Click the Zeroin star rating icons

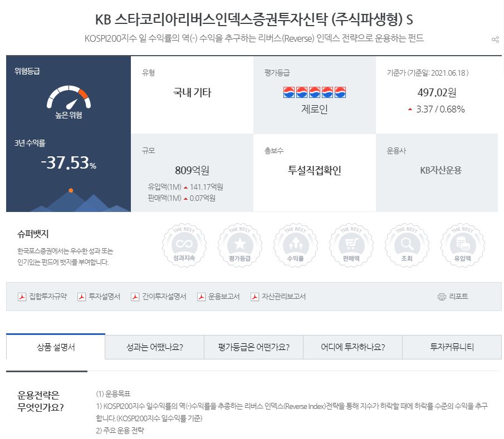(x=314, y=92)
